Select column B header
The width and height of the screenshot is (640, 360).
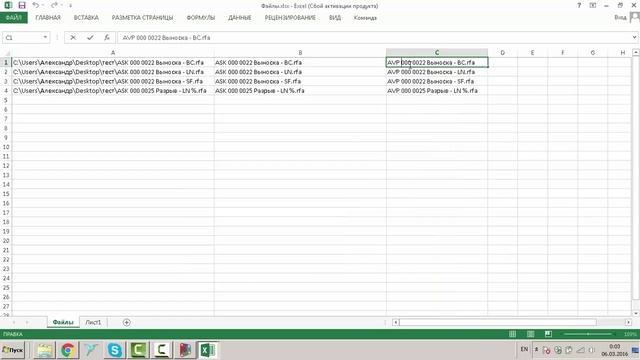tap(300, 53)
